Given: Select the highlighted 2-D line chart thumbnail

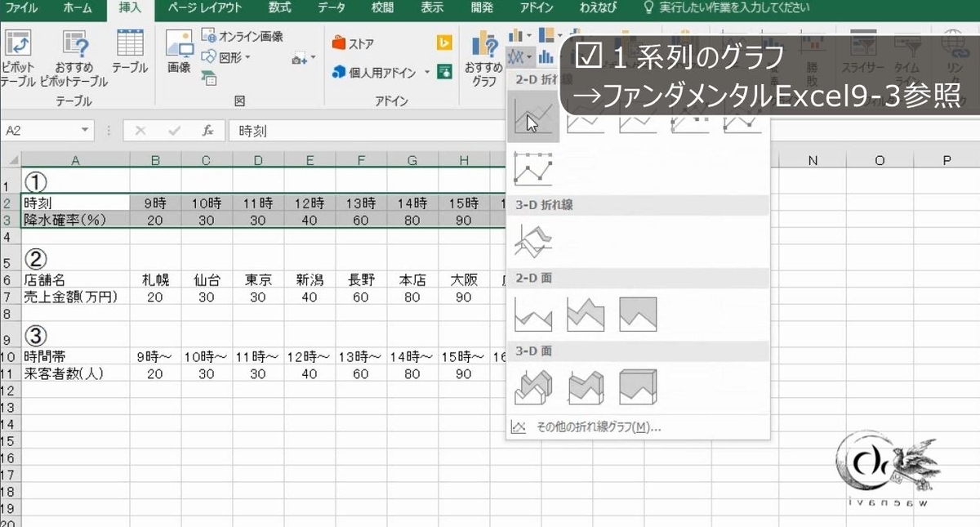Looking at the screenshot, I should 532,118.
